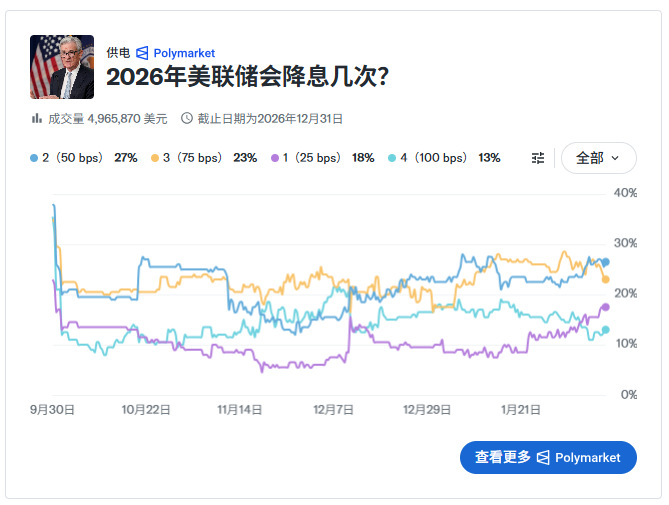Click the chevron arrow next to 全部
This screenshot has height=505, width=669.
(615, 158)
